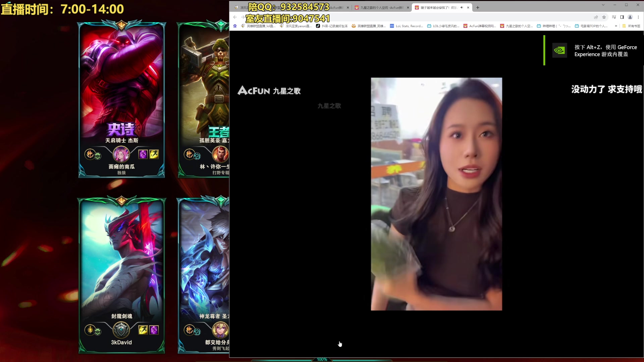
Task: Open AcFun弹幕视频网 bookmark
Action: 480,26
